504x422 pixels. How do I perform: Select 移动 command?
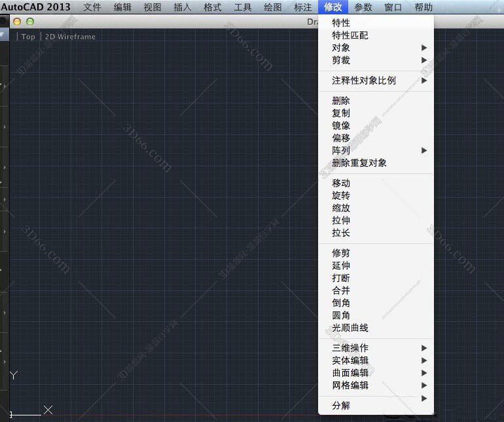point(376,183)
